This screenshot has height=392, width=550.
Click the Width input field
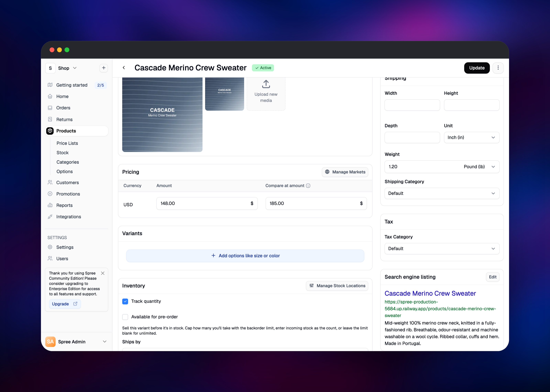[x=412, y=105]
